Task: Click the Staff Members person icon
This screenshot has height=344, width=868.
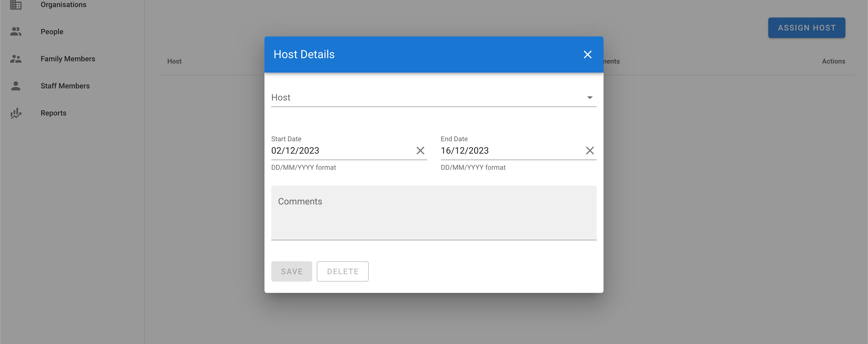Action: (x=16, y=86)
